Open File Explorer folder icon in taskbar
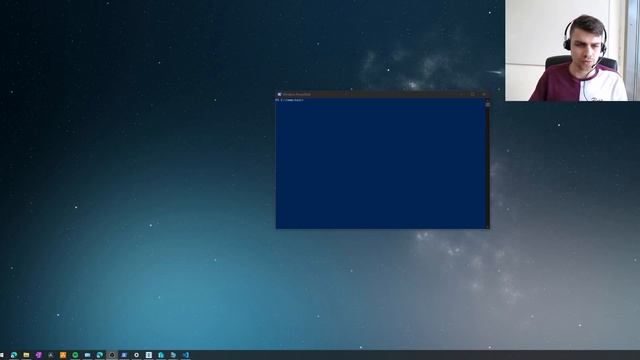 26,355
